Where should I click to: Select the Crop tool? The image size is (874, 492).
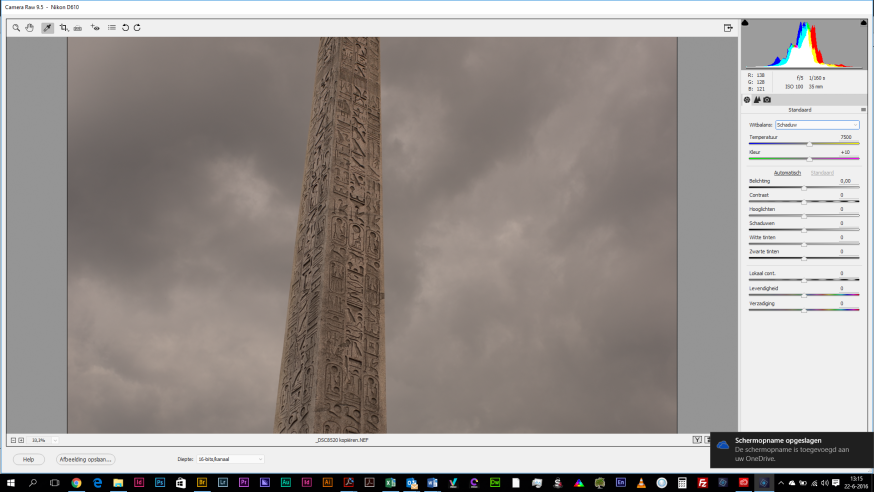pyautogui.click(x=64, y=28)
